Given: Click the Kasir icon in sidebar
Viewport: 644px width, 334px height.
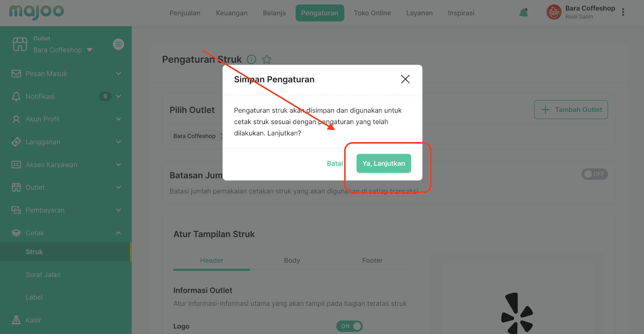Looking at the screenshot, I should [x=16, y=320].
